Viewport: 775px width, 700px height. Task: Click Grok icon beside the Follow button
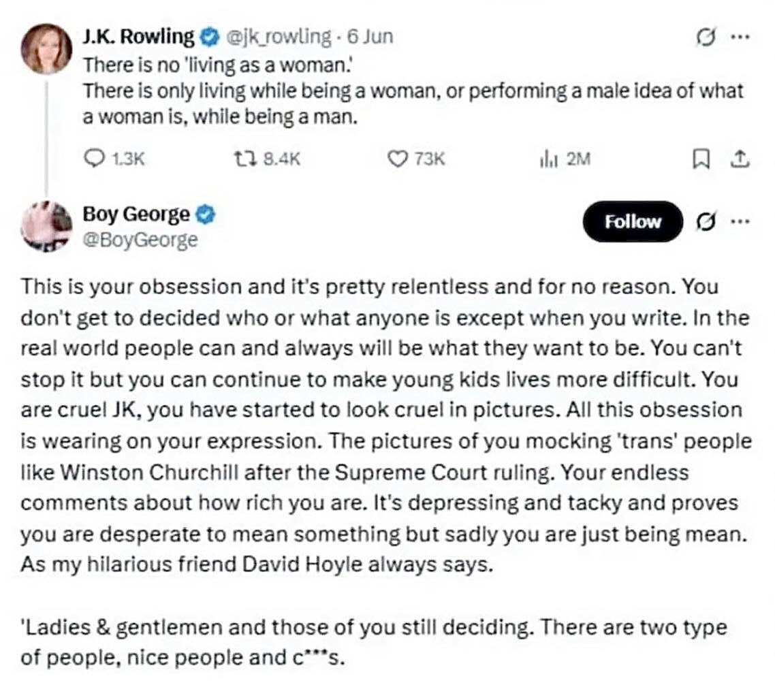click(x=708, y=222)
